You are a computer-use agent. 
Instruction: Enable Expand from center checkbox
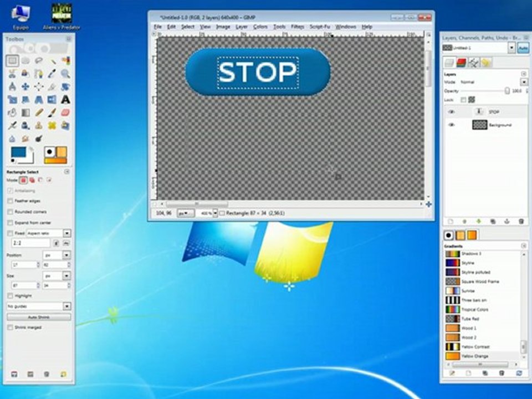pos(10,223)
